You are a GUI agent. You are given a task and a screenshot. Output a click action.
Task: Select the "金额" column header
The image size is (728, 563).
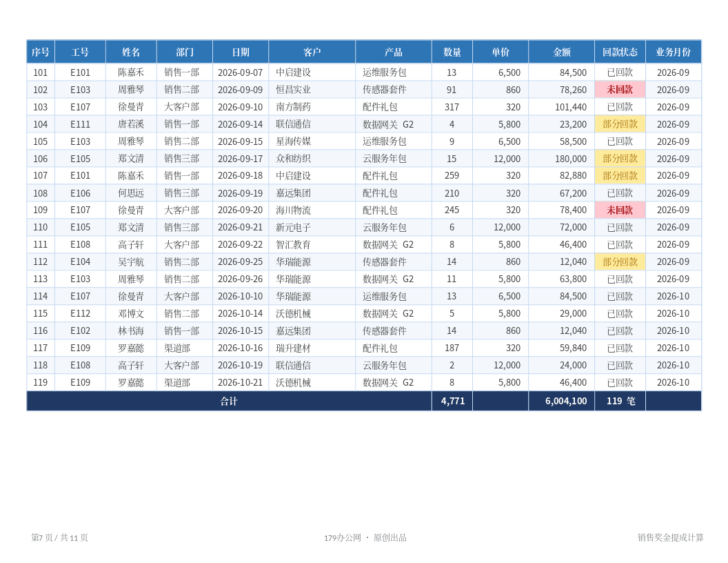point(562,52)
